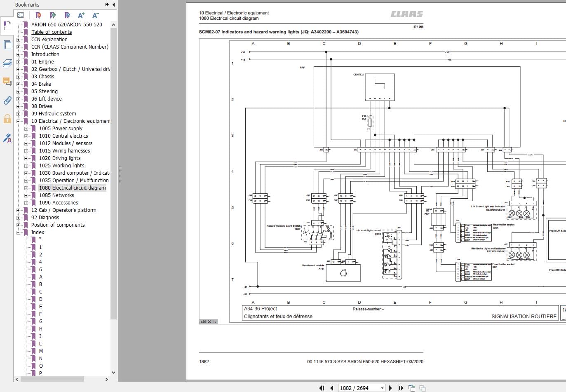Expand the 09 Hydraulic system bookmark
This screenshot has height=392, width=566.
click(x=18, y=114)
